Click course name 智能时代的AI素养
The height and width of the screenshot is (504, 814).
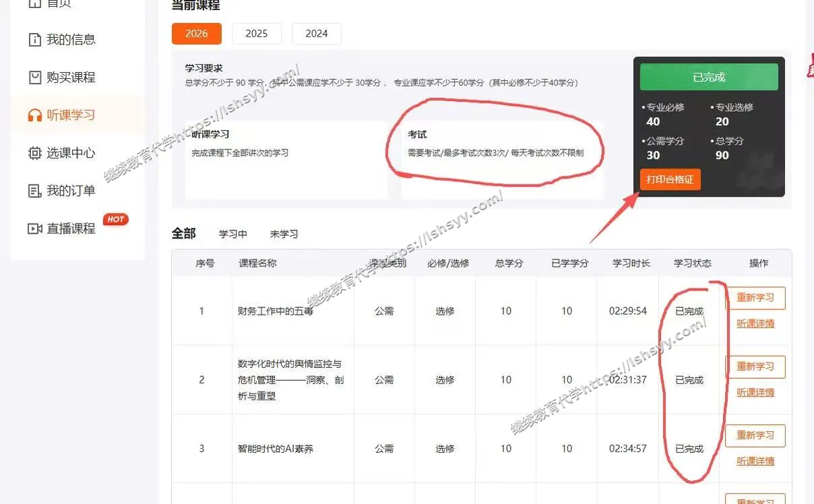coord(276,449)
